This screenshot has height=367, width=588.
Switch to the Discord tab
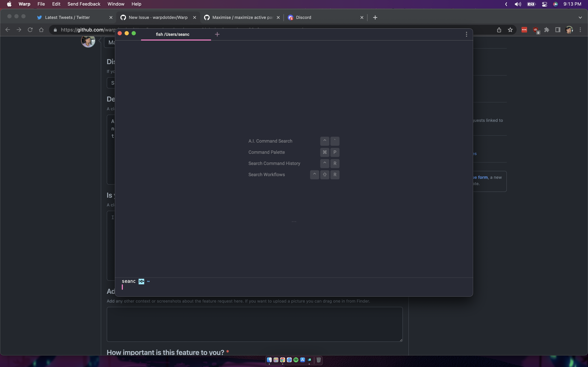coord(303,17)
